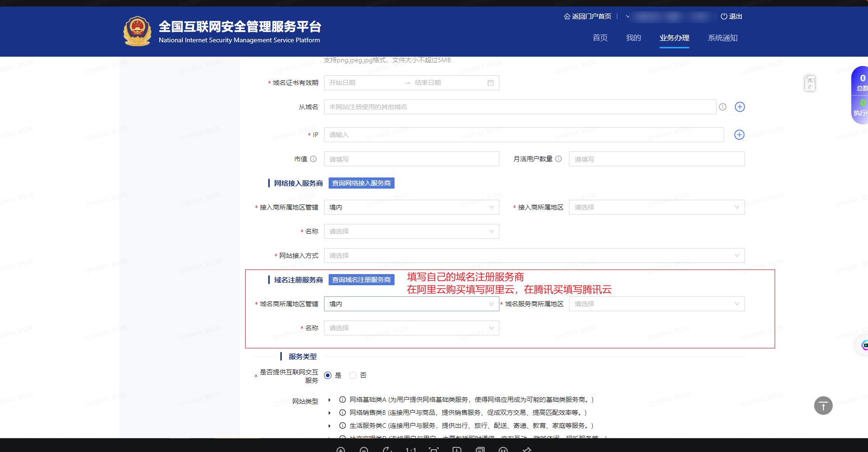Click the 月活用户数量 input field

656,159
